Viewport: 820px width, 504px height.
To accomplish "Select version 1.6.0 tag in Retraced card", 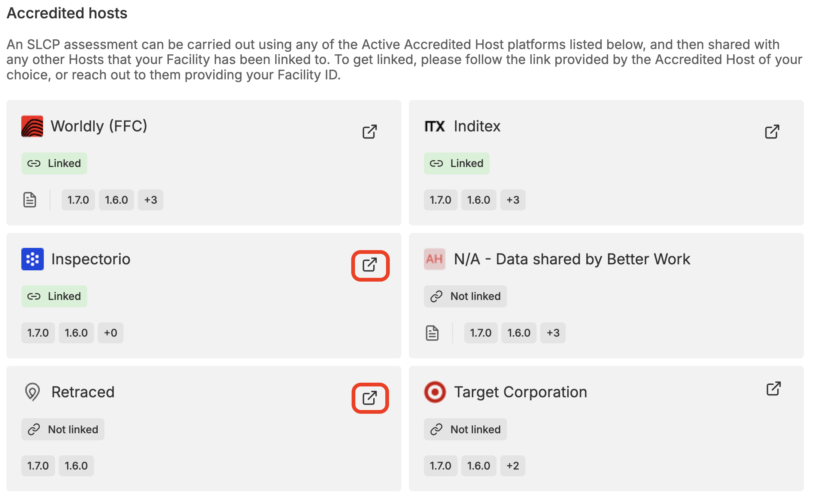I will point(76,466).
